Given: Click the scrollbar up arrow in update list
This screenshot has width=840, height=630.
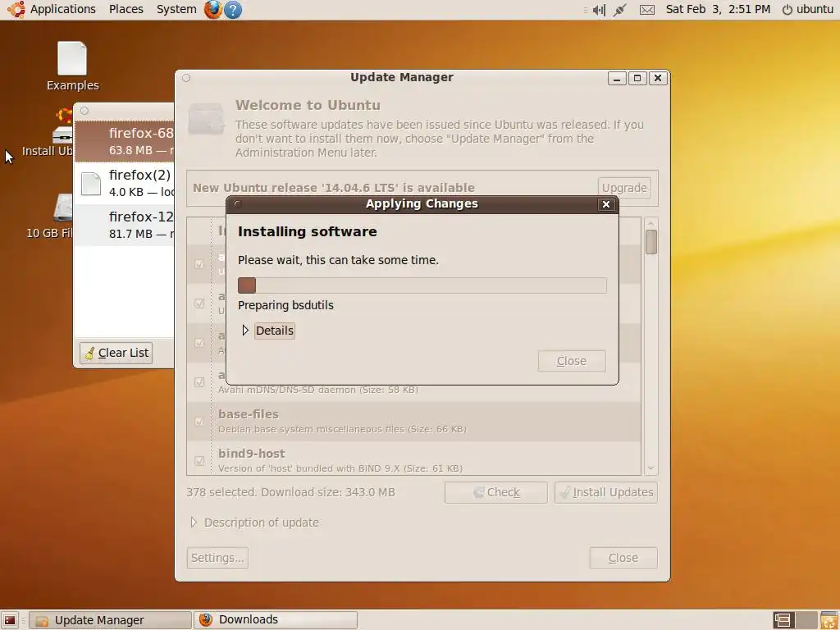Looking at the screenshot, I should 651,223.
